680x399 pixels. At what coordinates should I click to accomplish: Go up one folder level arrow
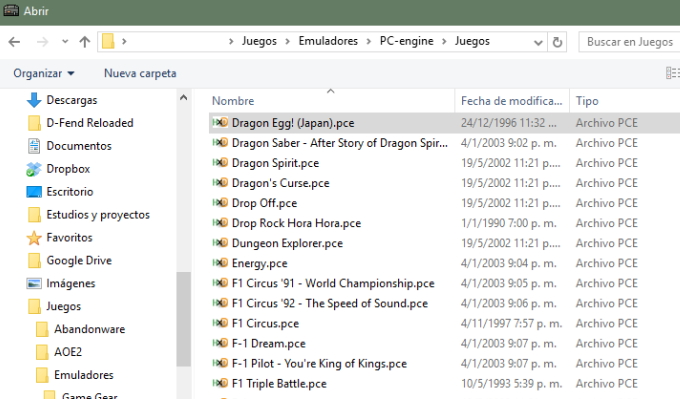85,42
